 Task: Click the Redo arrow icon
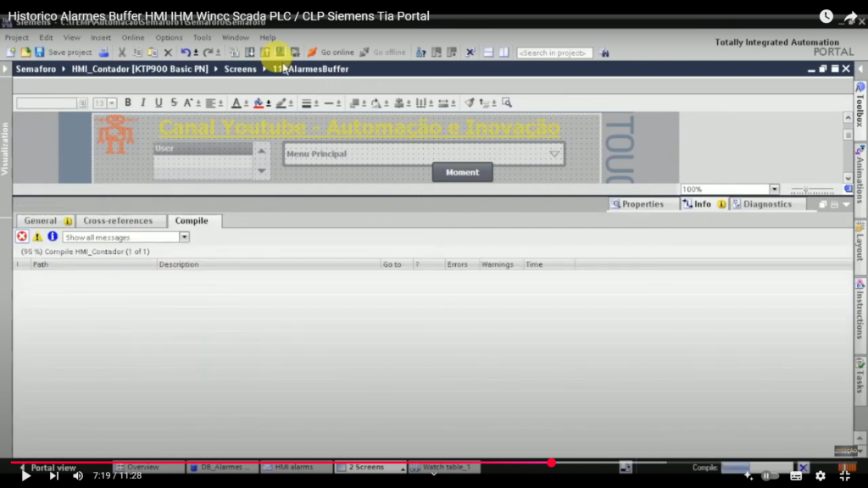(x=209, y=53)
